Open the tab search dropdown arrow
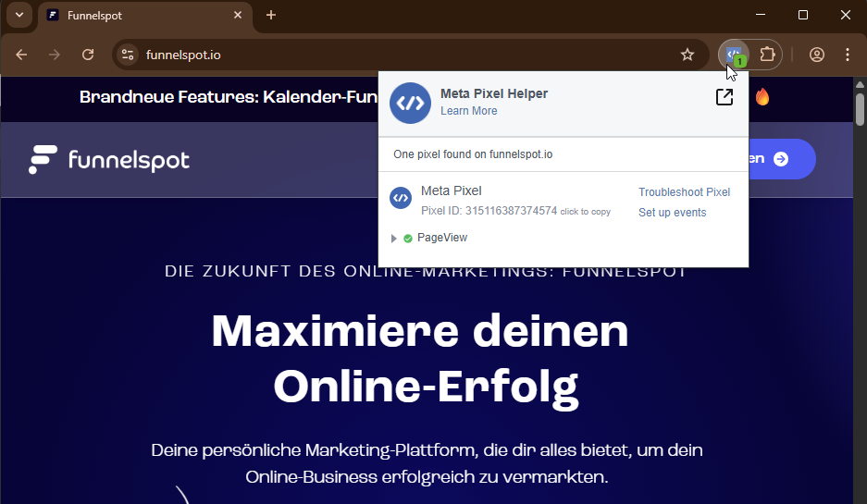This screenshot has height=504, width=867. point(19,15)
